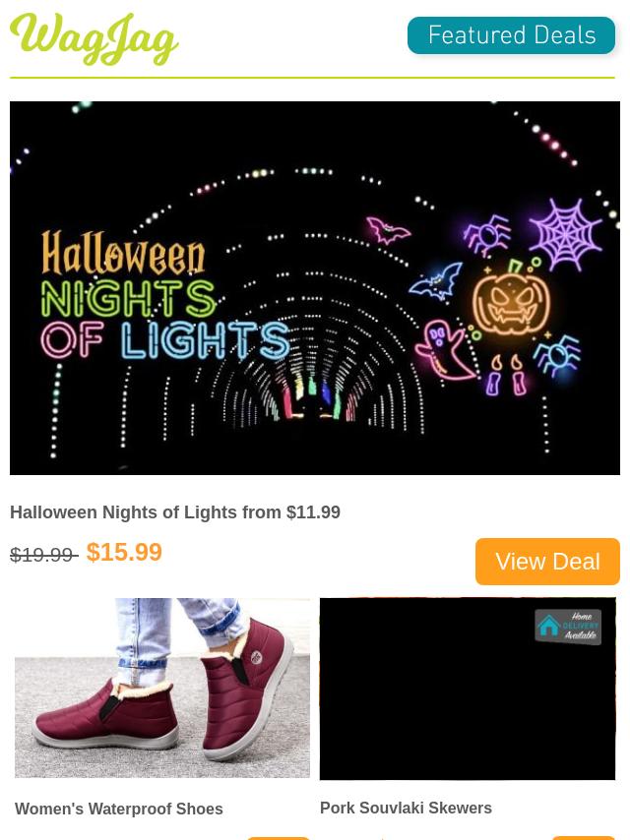Click the neon candles under pumpkin
The height and width of the screenshot is (840, 630).
pyautogui.click(x=506, y=375)
